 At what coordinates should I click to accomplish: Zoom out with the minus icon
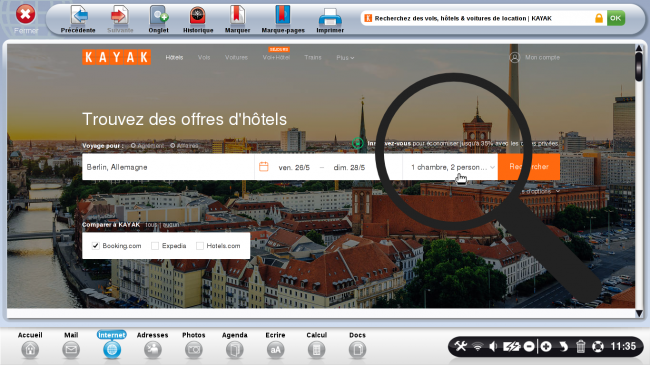pyautogui.click(x=529, y=346)
